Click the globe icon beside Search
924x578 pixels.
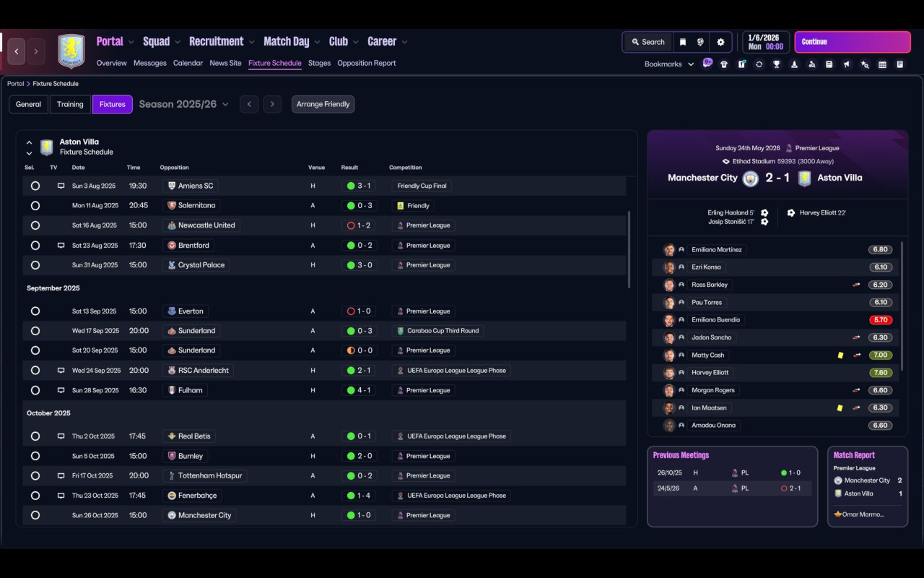tap(700, 42)
